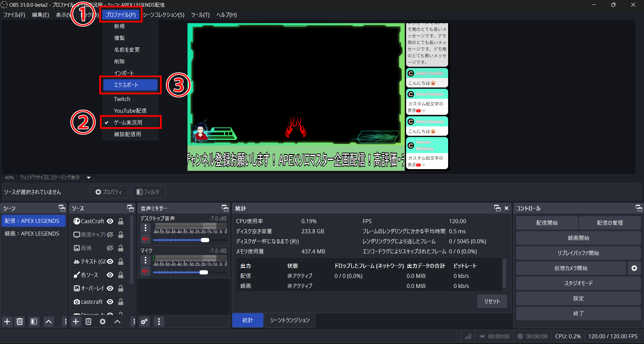Image resolution: width=644 pixels, height=344 pixels.
Task: Show the 画面キャプチャ source
Action: tap(110, 235)
